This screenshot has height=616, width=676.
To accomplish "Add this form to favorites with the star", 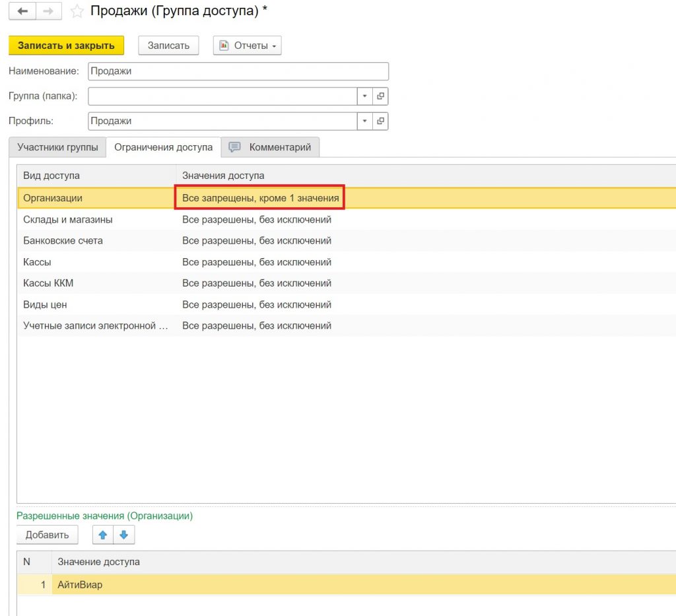I will [77, 11].
